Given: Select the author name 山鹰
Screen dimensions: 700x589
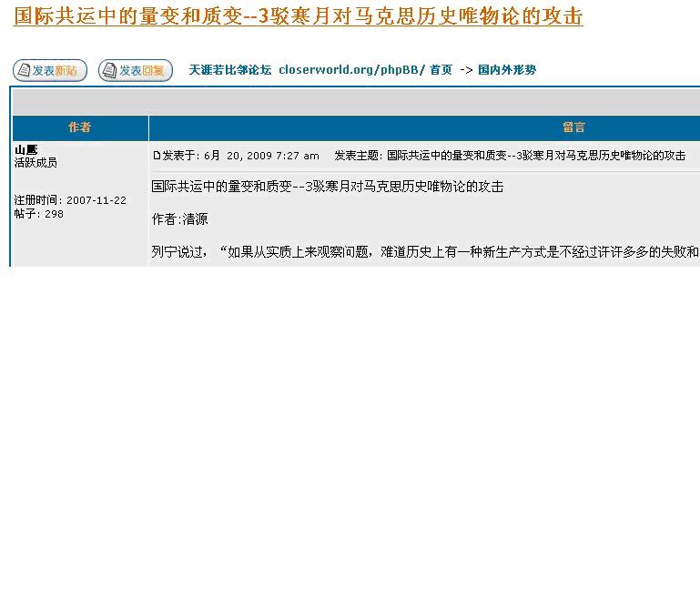Looking at the screenshot, I should pyautogui.click(x=25, y=150).
